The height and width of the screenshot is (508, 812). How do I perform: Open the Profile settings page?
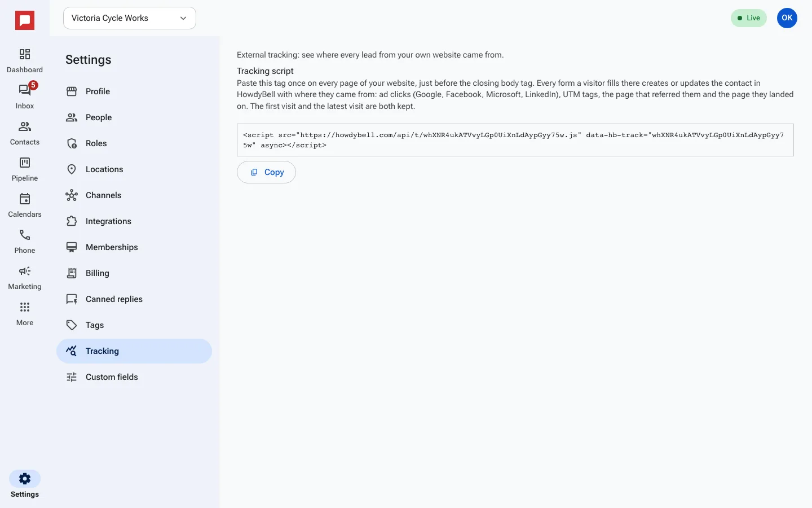pyautogui.click(x=134, y=91)
